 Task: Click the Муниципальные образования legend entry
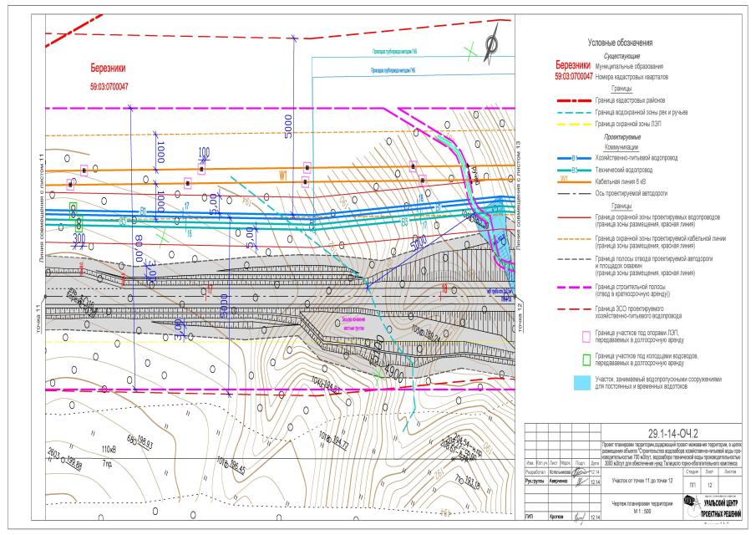coord(629,66)
